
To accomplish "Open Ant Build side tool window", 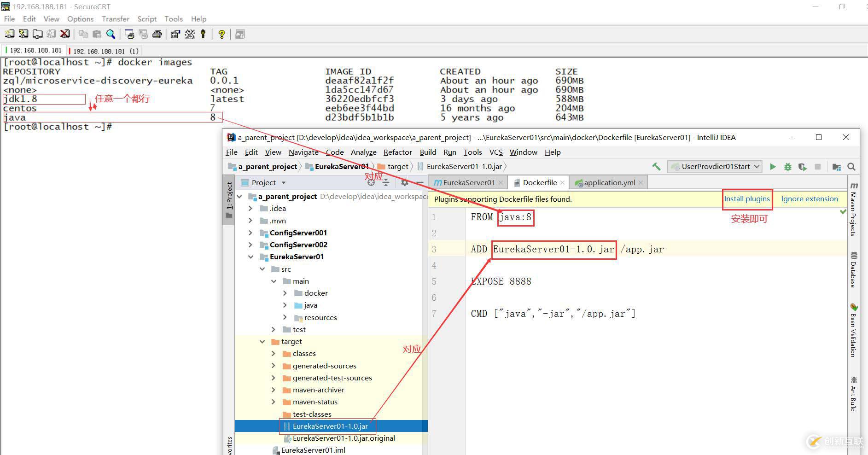I will [x=854, y=394].
